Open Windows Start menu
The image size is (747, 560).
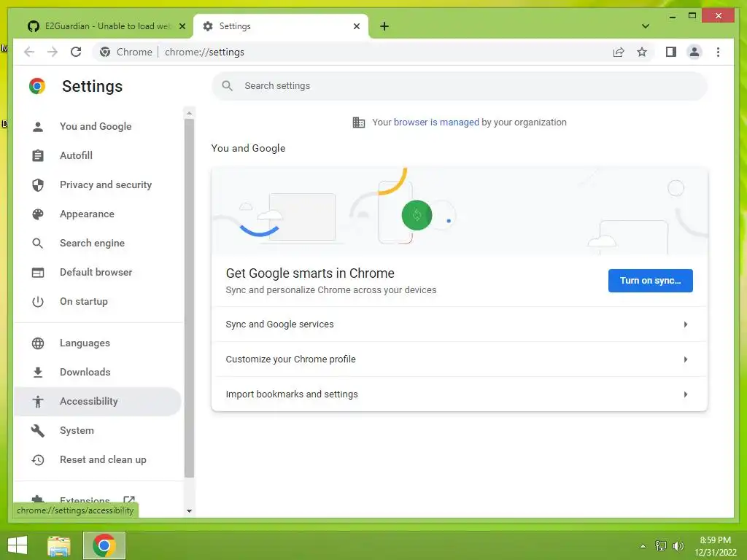[x=18, y=545]
